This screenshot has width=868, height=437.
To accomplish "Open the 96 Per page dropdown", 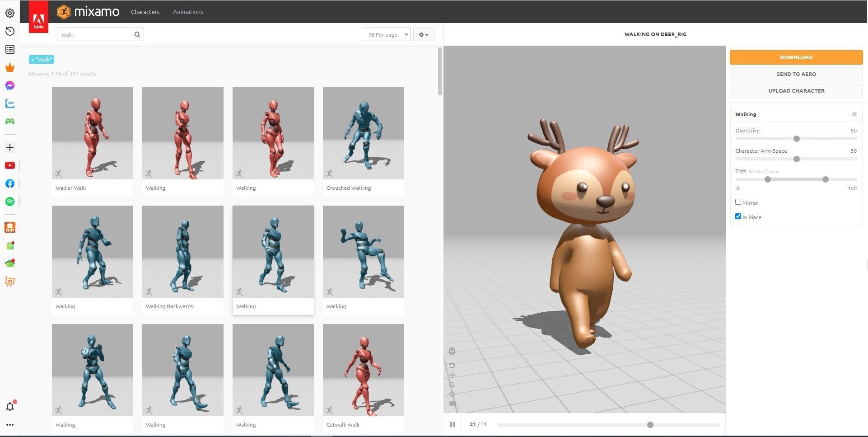I will point(386,34).
